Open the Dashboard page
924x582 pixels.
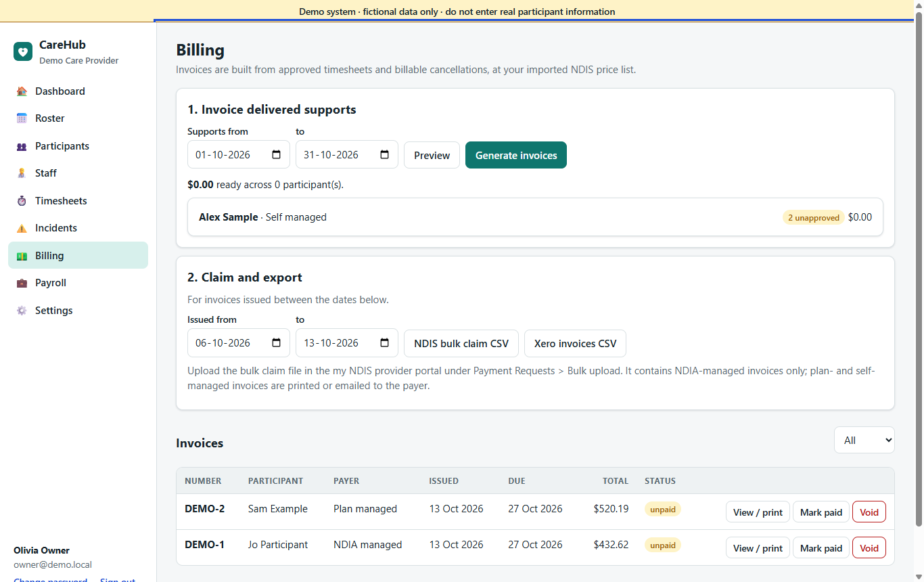(x=78, y=91)
